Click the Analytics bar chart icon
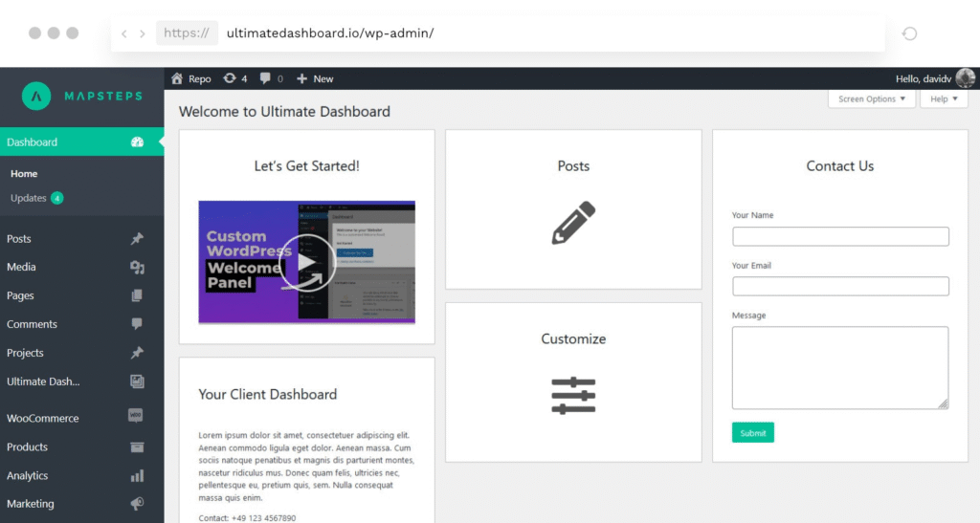The height and width of the screenshot is (523, 980). tap(137, 475)
